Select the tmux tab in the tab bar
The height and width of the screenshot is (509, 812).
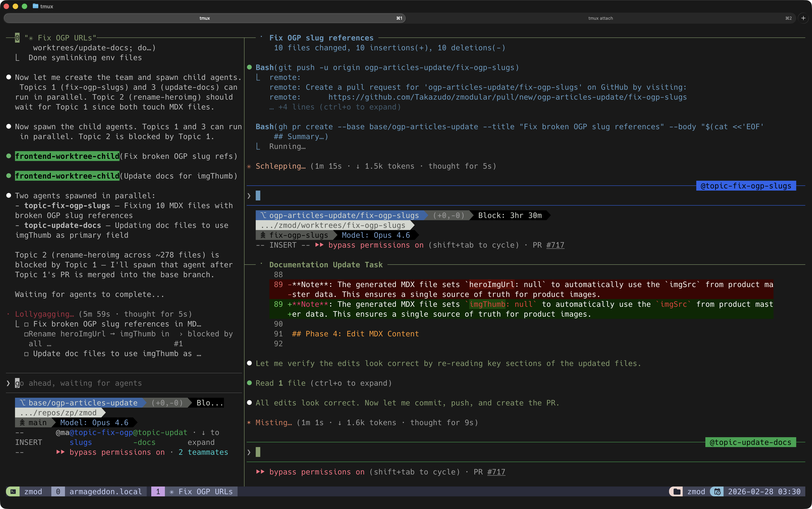click(x=204, y=18)
